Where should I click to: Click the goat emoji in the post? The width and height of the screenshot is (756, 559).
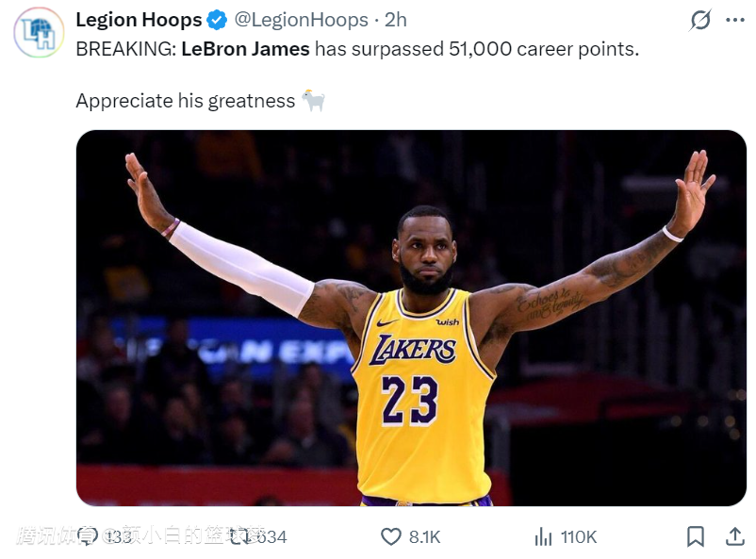coord(313,100)
